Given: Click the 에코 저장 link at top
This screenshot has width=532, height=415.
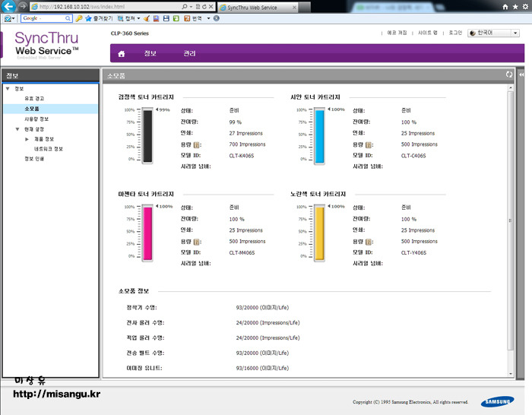Looking at the screenshot, I should [x=397, y=33].
